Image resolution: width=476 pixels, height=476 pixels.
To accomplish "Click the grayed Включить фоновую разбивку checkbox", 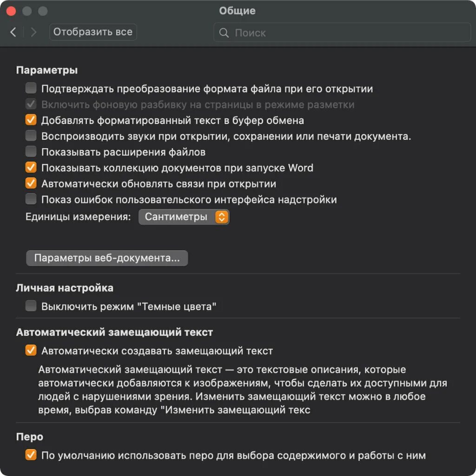I will point(31,104).
